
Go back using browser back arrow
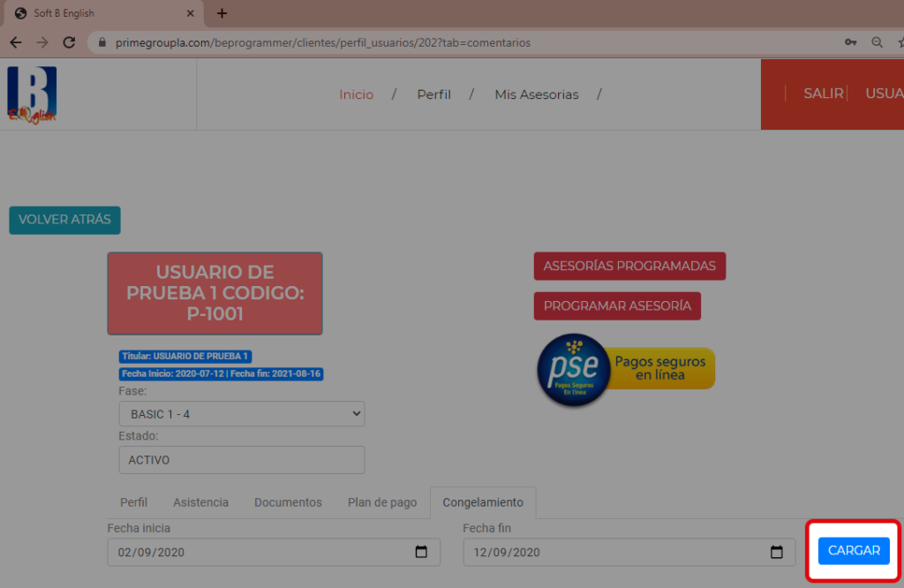click(x=16, y=42)
